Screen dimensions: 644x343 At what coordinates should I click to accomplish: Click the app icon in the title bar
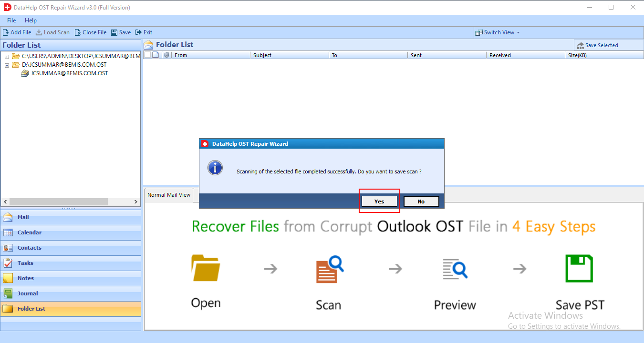click(x=8, y=8)
